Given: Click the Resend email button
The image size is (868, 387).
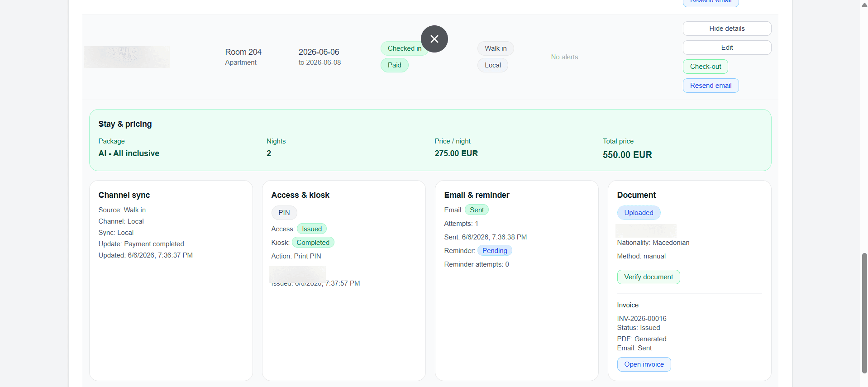Looking at the screenshot, I should (711, 86).
